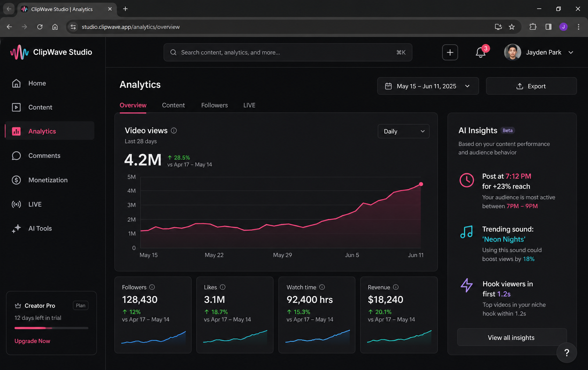The width and height of the screenshot is (588, 370).
Task: Bookmark this page with the star icon
Action: (512, 27)
